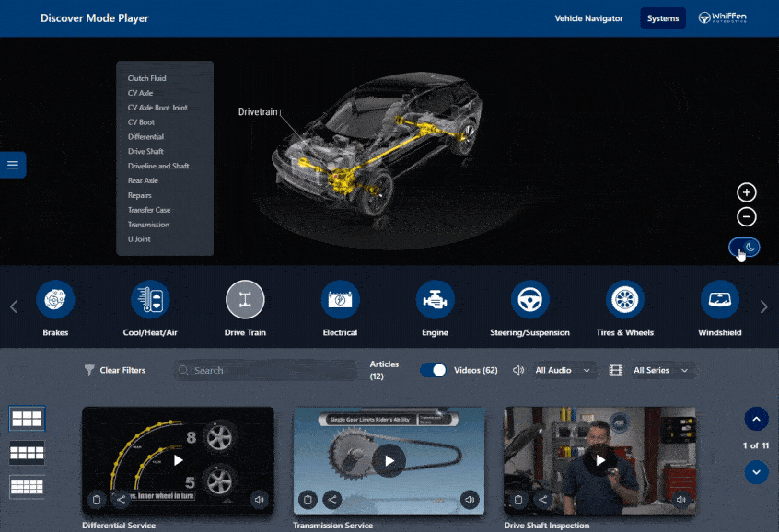Screen dimensions: 779x532
Task: Open the hamburger side menu
Action: 13,165
